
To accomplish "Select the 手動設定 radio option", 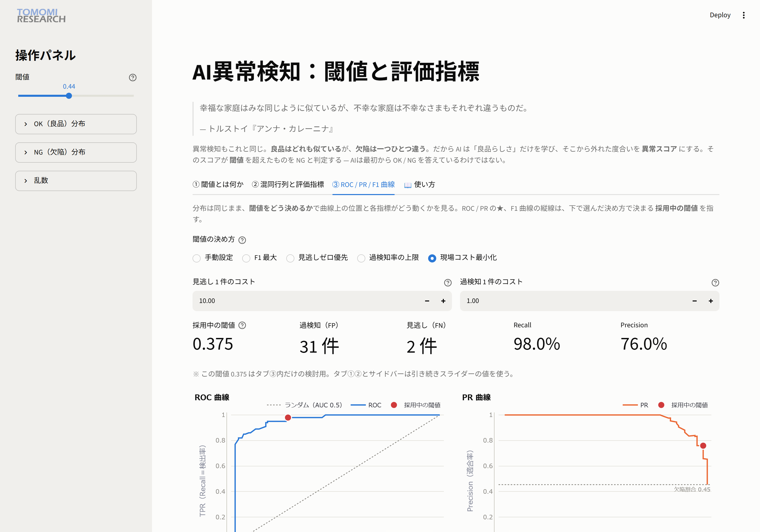I will (213, 258).
